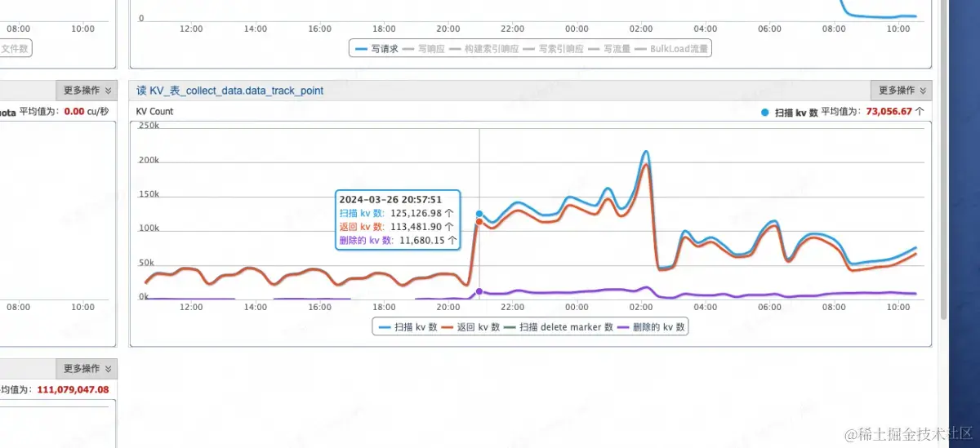Click the 150k y-axis label
This screenshot has height=448, width=980.
[149, 194]
